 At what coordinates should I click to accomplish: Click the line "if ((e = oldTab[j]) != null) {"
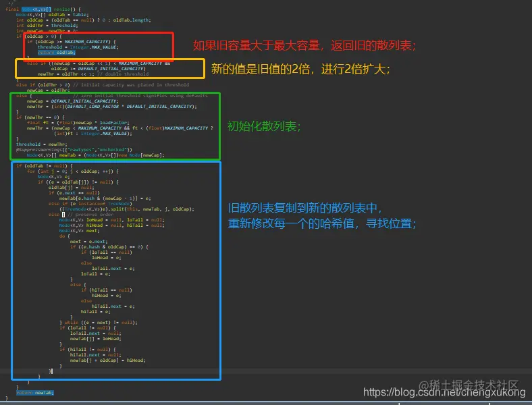[78, 182]
